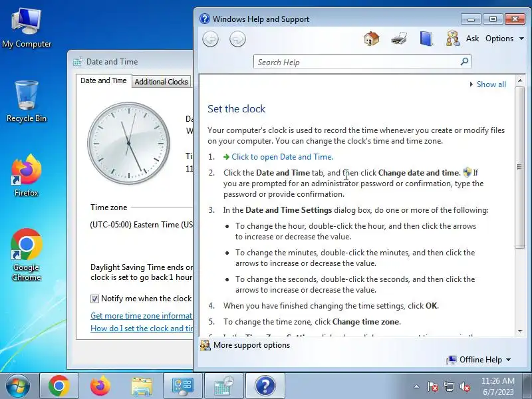
Task: Click the 'Set the clock' heading
Action: [237, 108]
